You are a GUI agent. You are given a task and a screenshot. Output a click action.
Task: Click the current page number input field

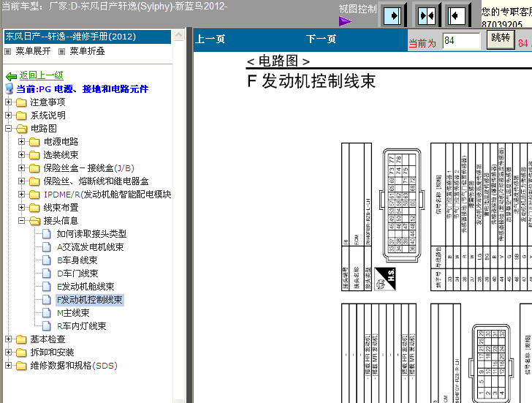tap(461, 41)
